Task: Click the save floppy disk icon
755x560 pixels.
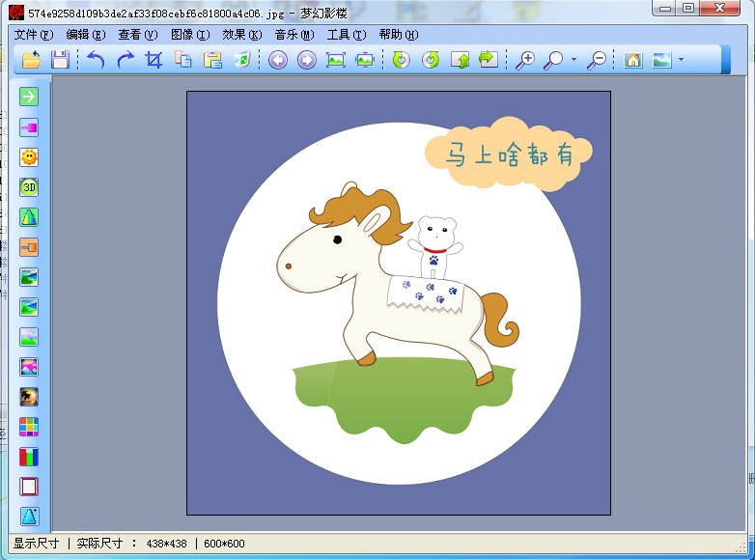Action: point(60,60)
